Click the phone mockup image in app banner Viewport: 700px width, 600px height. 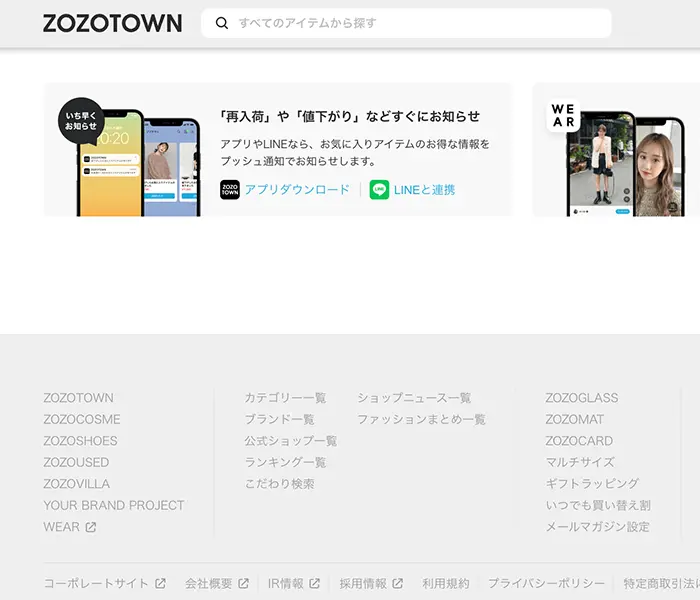pos(139,163)
